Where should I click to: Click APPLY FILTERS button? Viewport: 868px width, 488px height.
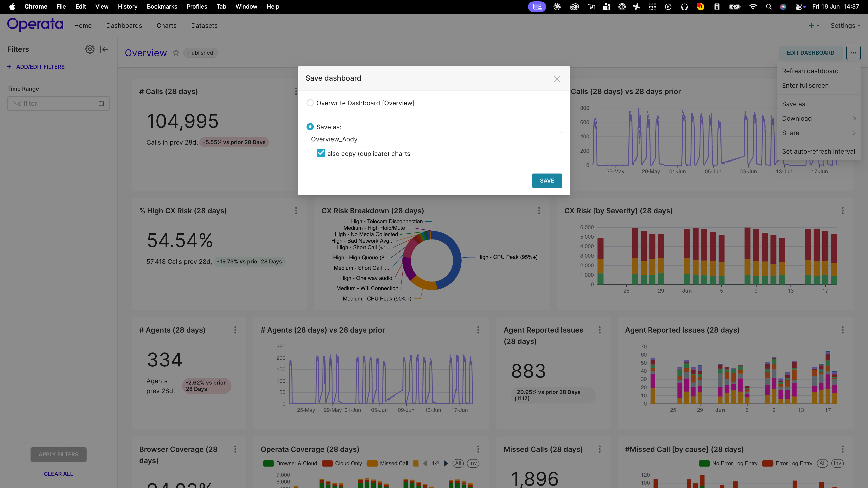(58, 454)
